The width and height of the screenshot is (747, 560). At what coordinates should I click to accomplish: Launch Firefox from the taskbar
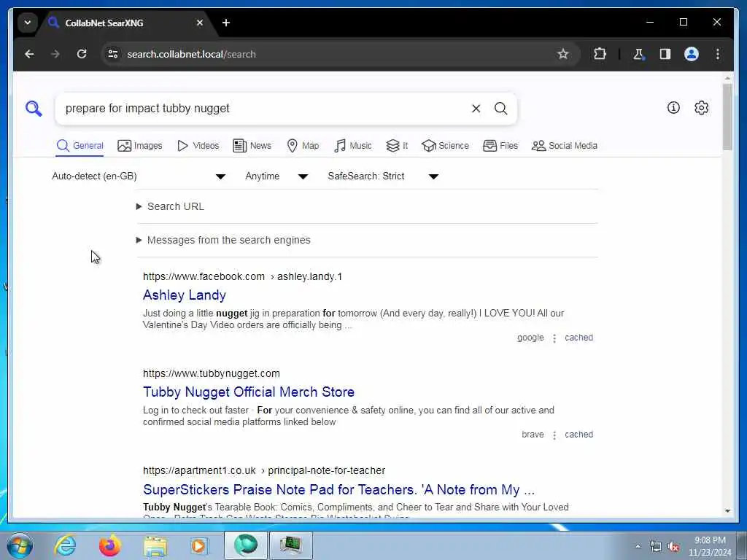[110, 545]
